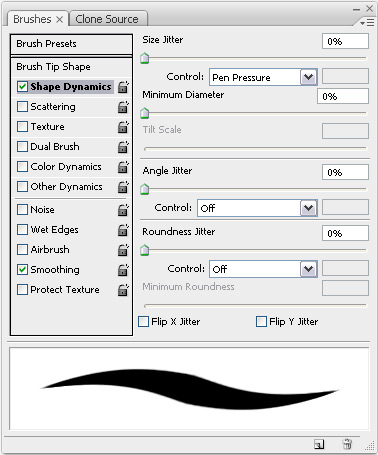Open the Size Jitter Control dropdown (Pen Pressure)
This screenshot has height=455, width=378.
tap(263, 77)
